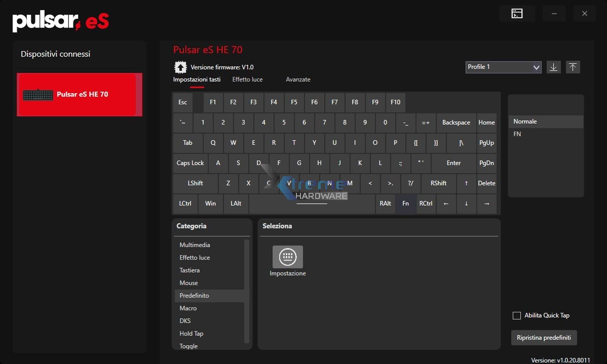Image resolution: width=607 pixels, height=364 pixels.
Task: Select the Macro category
Action: tap(188, 308)
